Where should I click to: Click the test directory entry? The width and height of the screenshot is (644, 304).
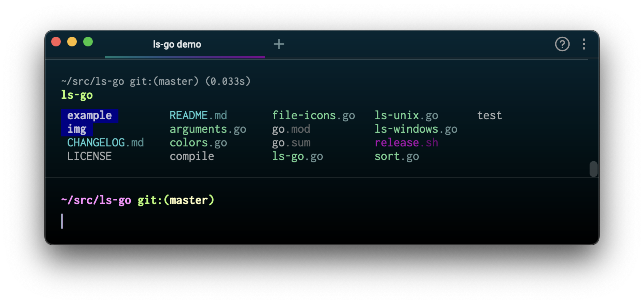point(490,116)
